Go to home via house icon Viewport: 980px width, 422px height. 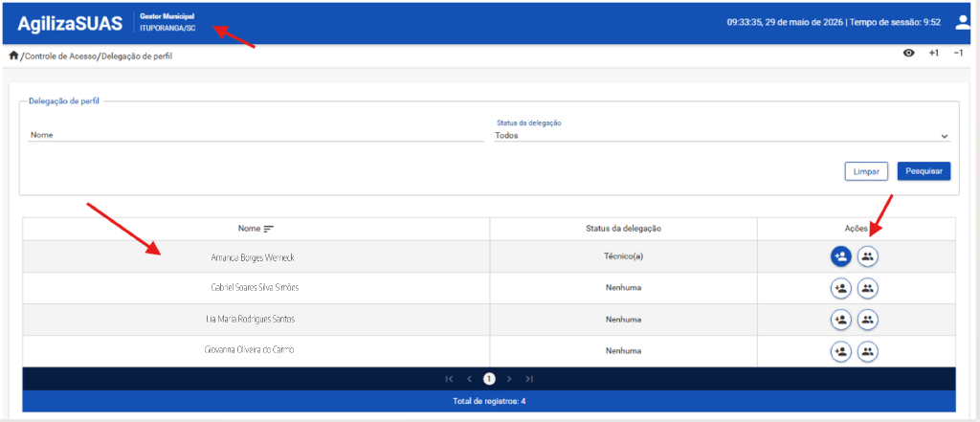[x=13, y=56]
